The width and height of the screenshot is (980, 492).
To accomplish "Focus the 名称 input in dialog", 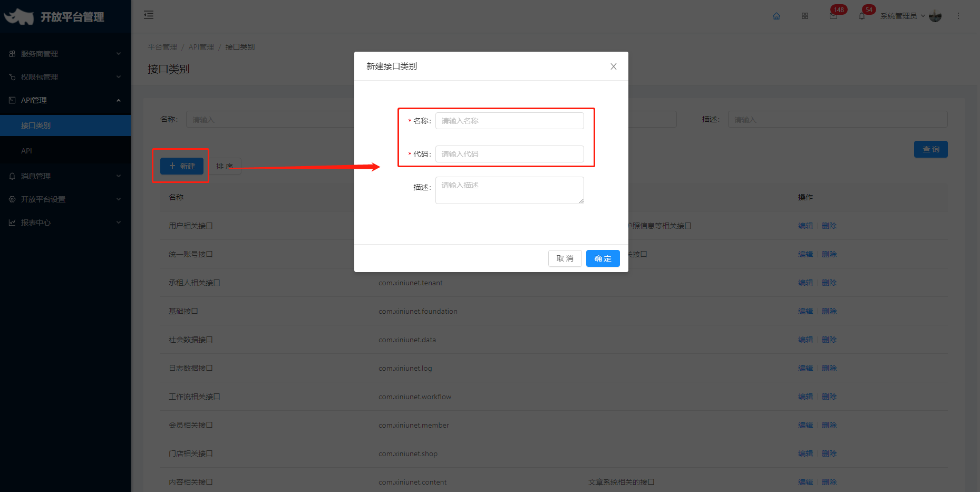I will (509, 121).
